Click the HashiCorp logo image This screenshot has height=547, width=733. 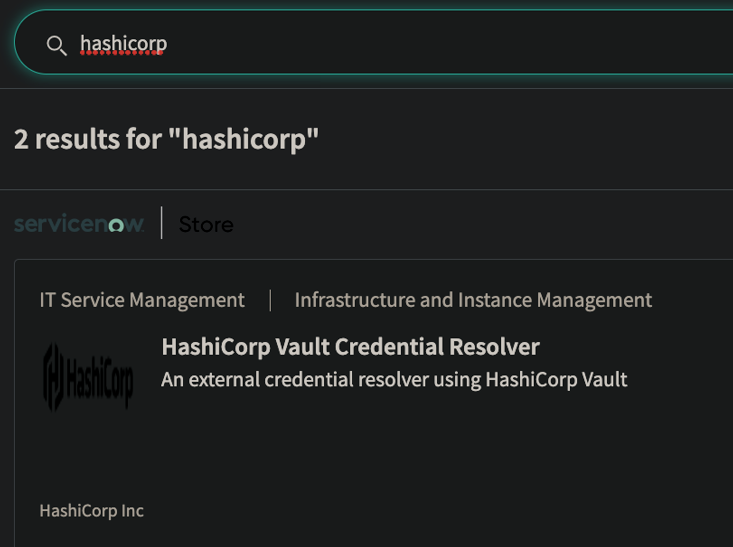pyautogui.click(x=88, y=377)
